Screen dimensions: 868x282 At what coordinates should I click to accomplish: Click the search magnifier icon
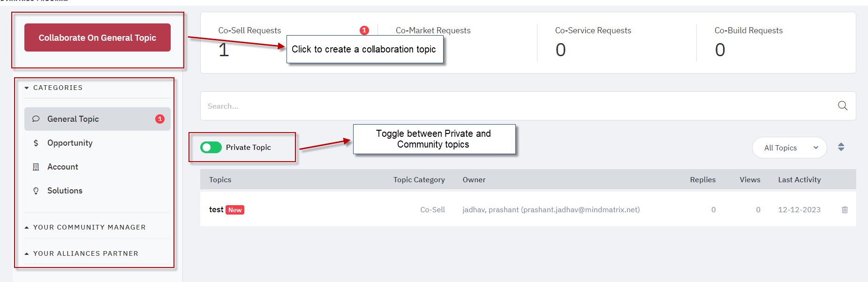click(x=842, y=106)
